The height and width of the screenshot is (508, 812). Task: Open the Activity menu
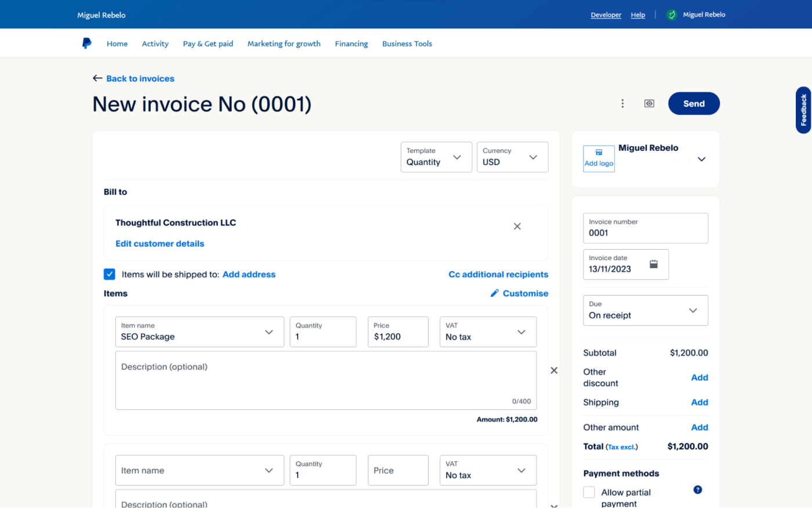pos(155,44)
